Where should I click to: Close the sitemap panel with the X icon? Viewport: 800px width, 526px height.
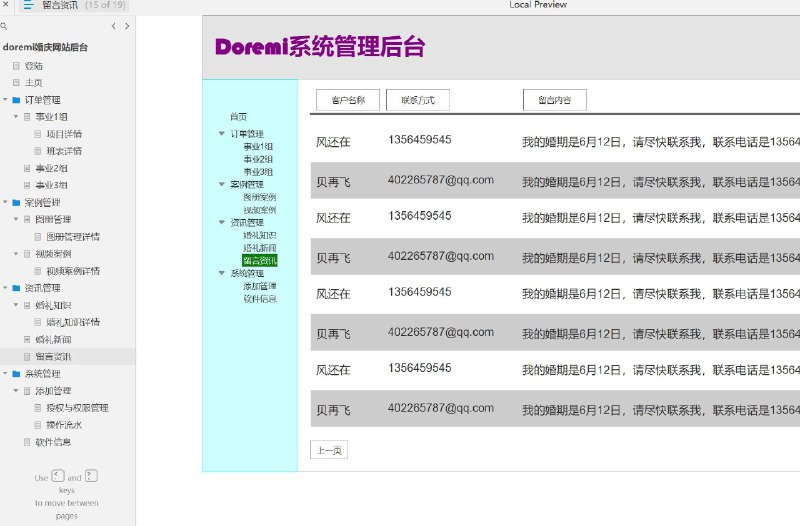pos(5,4)
